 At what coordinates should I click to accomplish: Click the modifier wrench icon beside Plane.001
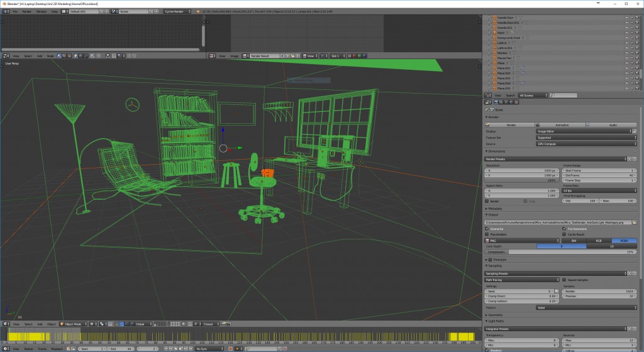tap(521, 68)
